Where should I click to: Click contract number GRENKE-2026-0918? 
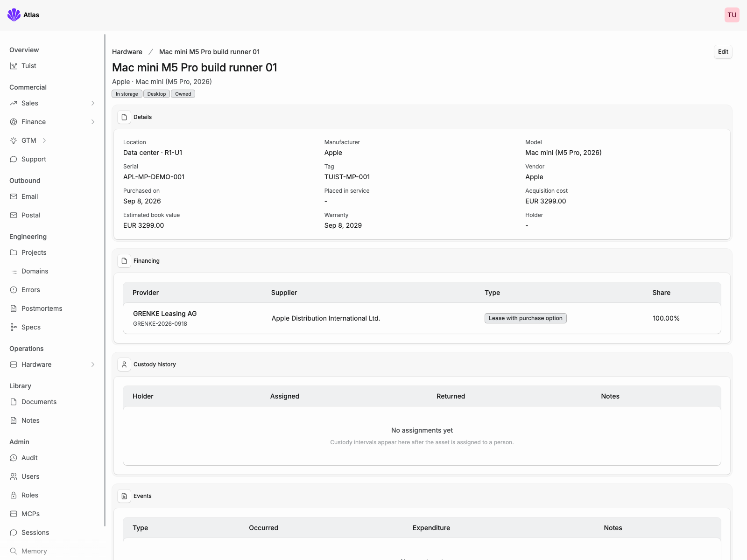coord(160,324)
